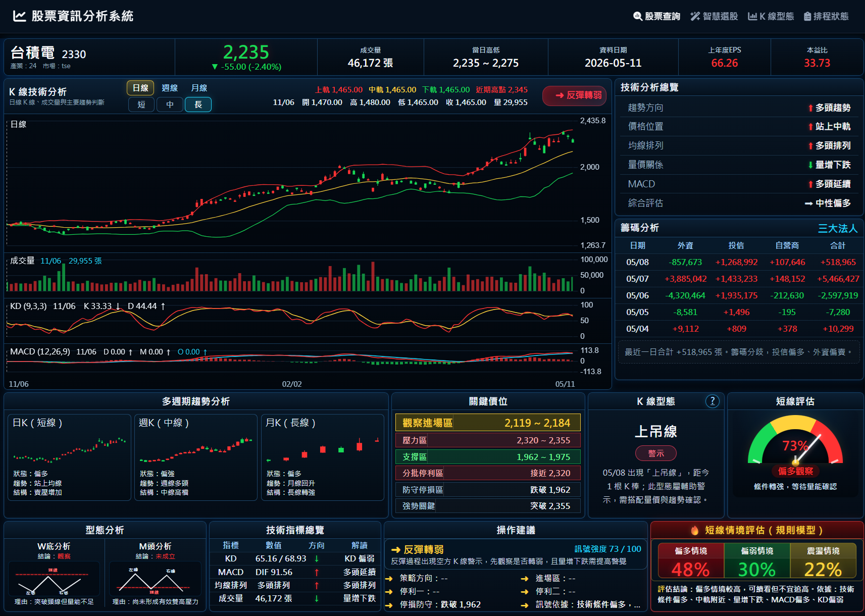Click the W底分析 pattern diagram
The width and height of the screenshot is (865, 616).
[54, 579]
